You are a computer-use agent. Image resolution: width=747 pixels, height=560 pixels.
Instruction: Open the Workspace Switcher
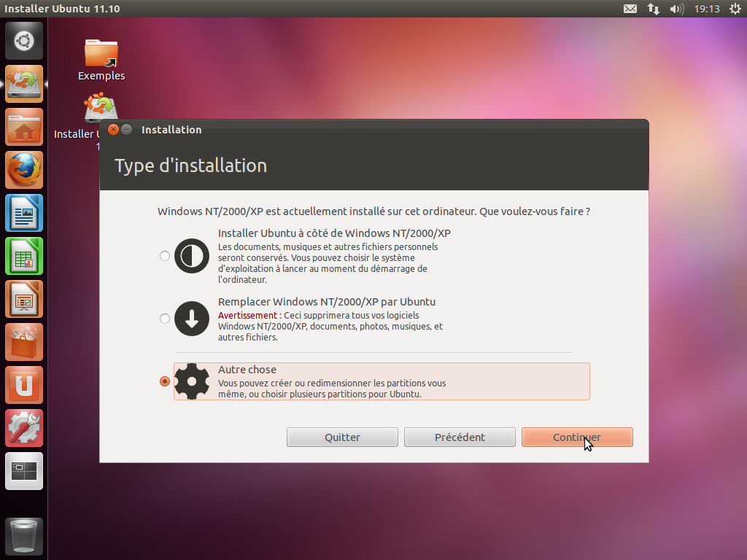coord(24,471)
